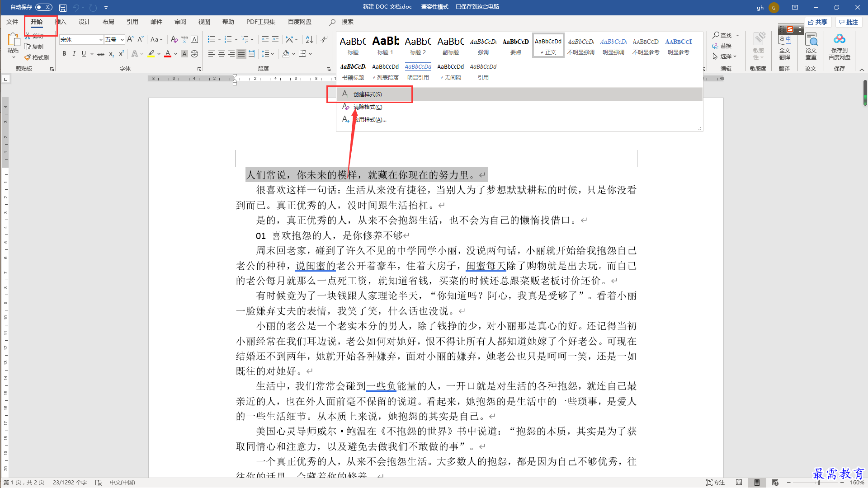
Task: Toggle Underline formatting
Action: 84,54
